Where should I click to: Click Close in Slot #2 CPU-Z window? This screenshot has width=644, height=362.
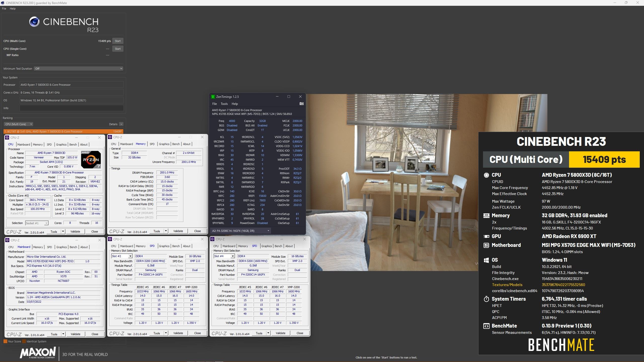coord(197,333)
